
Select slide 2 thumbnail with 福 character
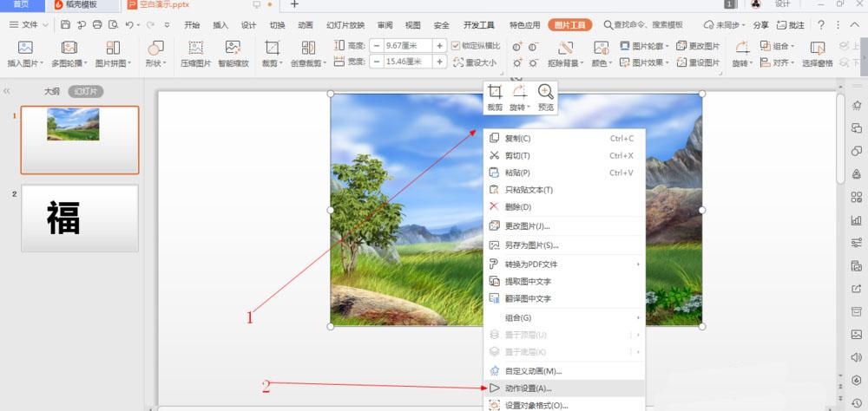80,219
